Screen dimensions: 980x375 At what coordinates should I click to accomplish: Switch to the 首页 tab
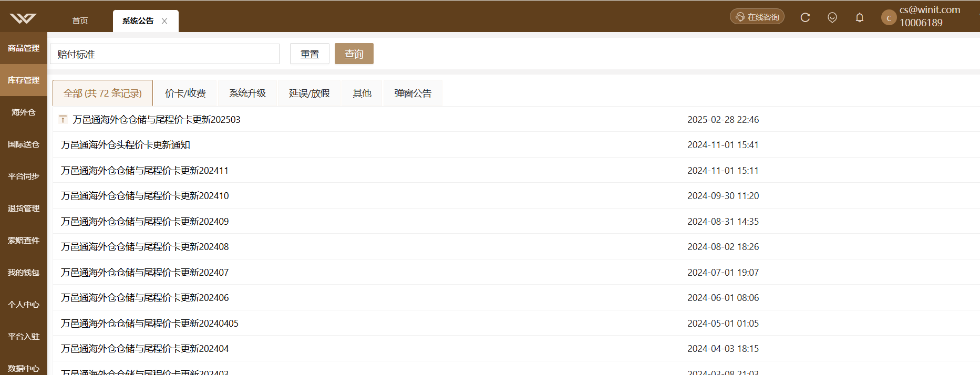80,21
